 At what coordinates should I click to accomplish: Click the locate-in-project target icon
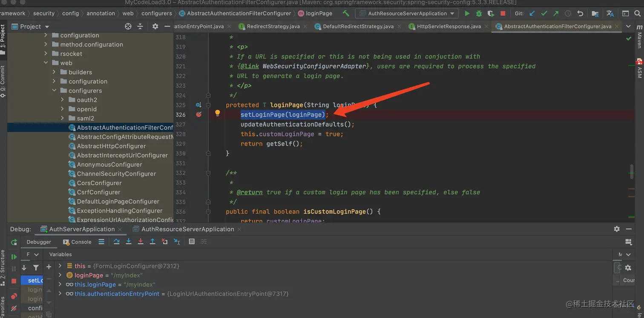(x=128, y=26)
